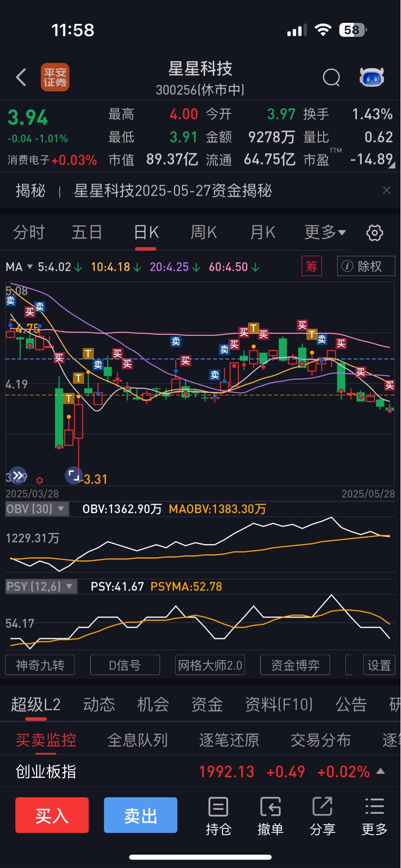Tap the 2025/05/28 chart end date
The height and width of the screenshot is (868, 401).
(368, 494)
